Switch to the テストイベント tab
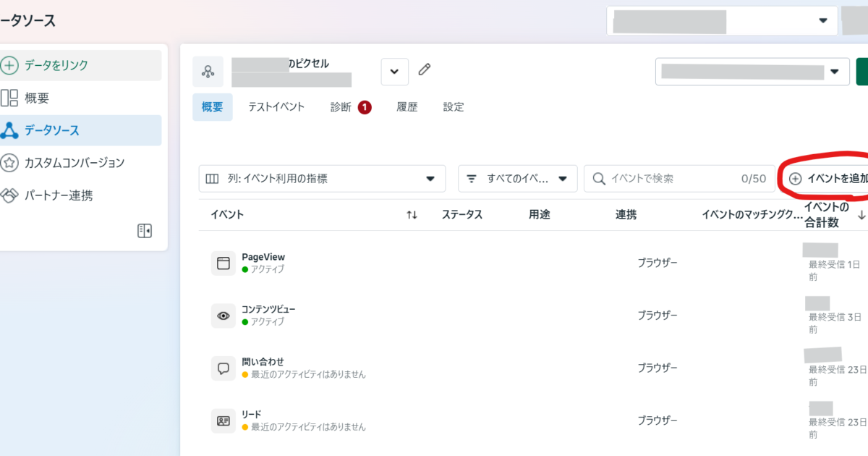This screenshot has width=868, height=456. tap(276, 107)
